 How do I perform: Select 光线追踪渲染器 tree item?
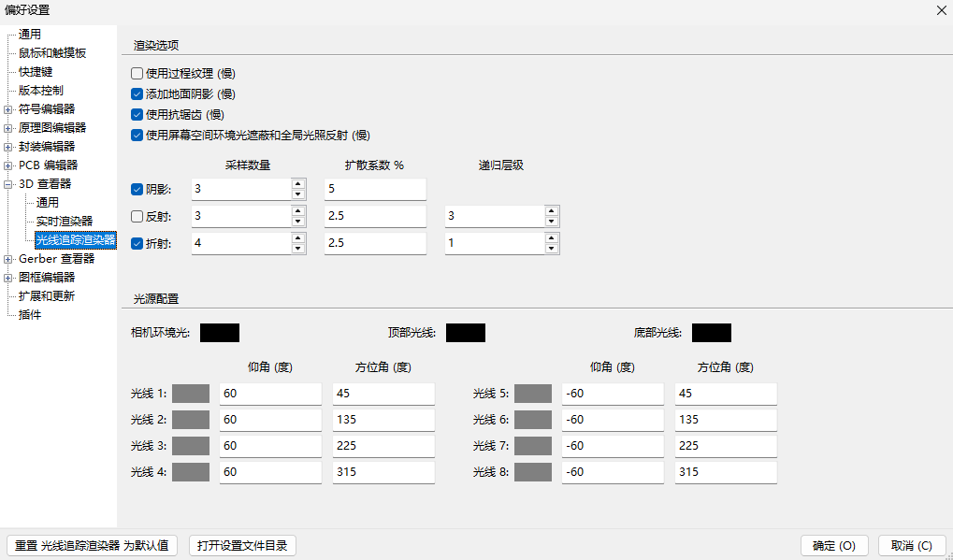pos(76,240)
